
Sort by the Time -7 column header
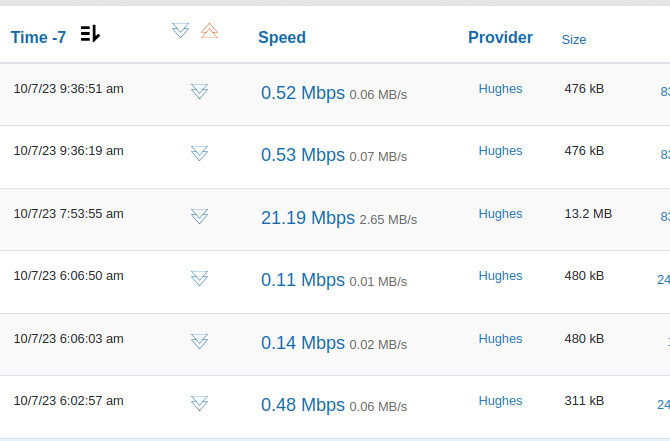38,37
